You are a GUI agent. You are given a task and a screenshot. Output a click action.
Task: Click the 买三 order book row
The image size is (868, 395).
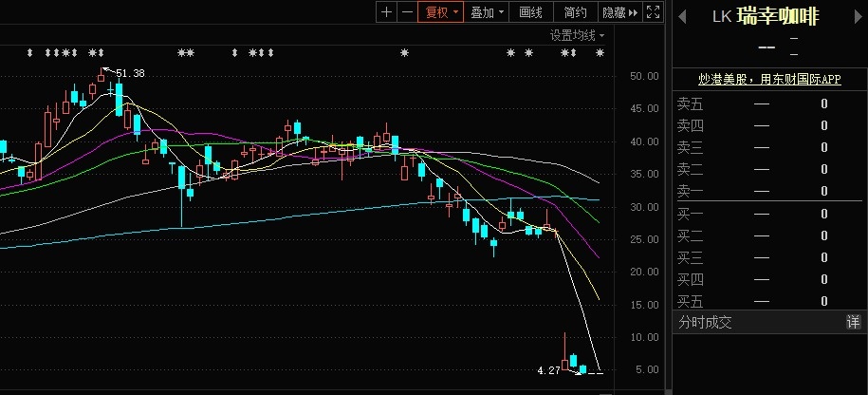click(x=769, y=257)
